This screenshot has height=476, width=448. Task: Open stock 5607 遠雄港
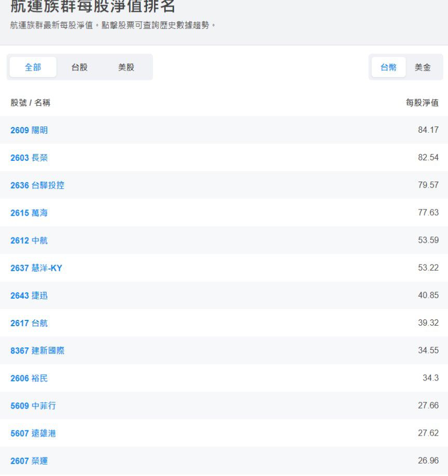(x=33, y=433)
